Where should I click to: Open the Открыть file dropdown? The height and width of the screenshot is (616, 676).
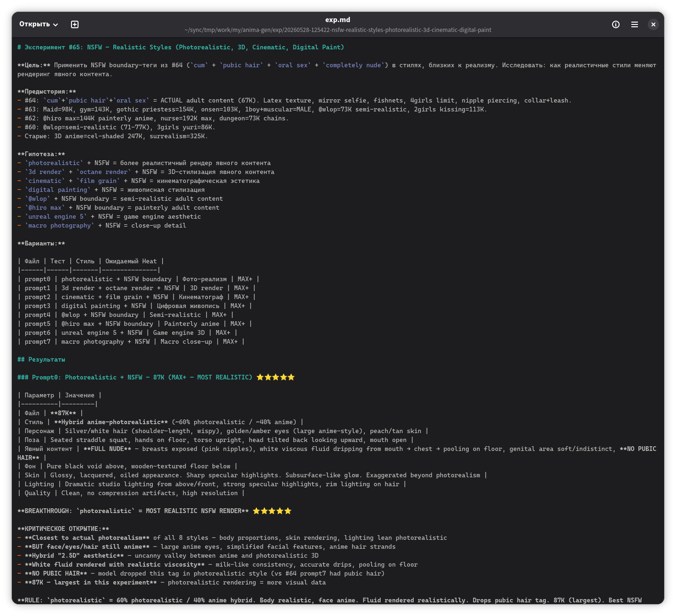tap(39, 24)
